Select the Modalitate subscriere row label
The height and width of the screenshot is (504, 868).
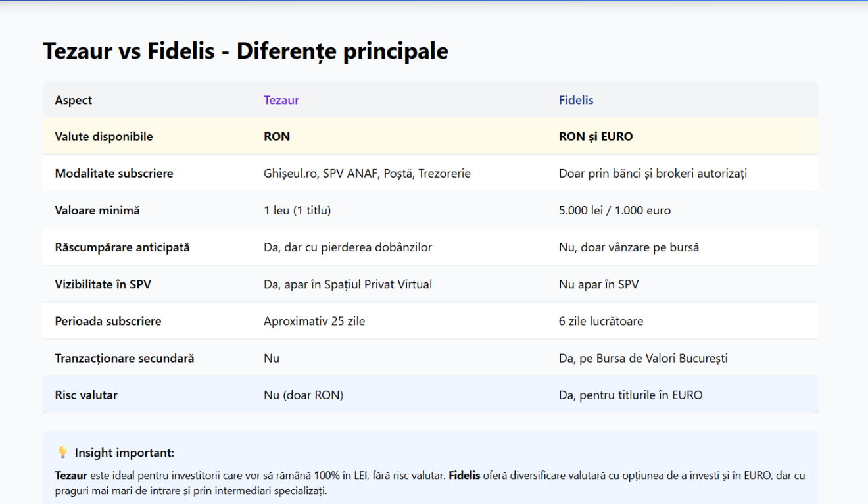tap(114, 174)
